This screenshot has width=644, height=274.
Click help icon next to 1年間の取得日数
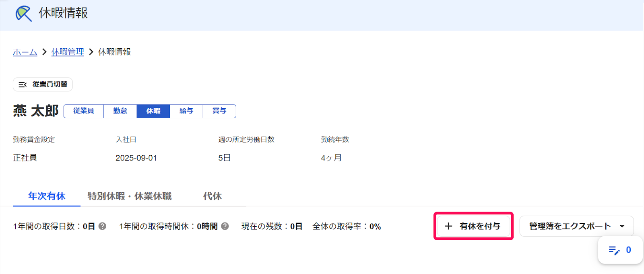(x=103, y=226)
